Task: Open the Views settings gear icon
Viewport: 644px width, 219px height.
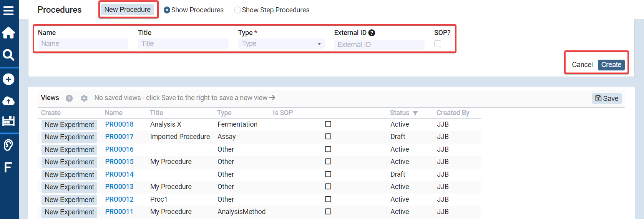Action: tap(84, 98)
